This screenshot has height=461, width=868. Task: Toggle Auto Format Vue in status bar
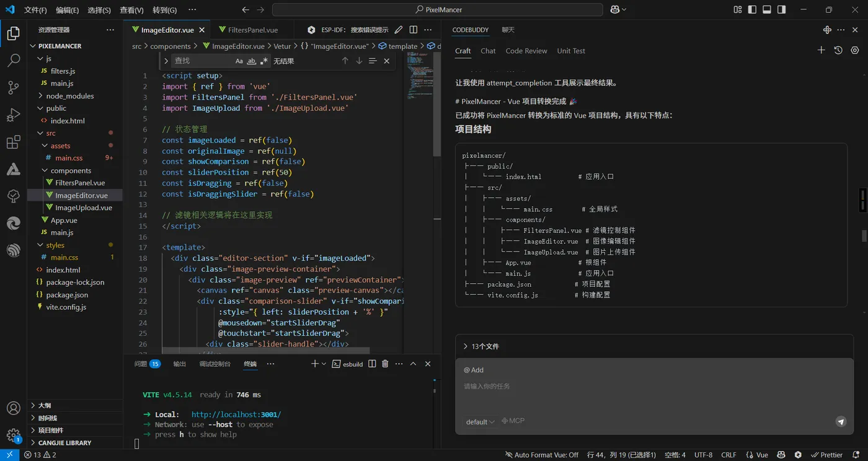[542, 455]
